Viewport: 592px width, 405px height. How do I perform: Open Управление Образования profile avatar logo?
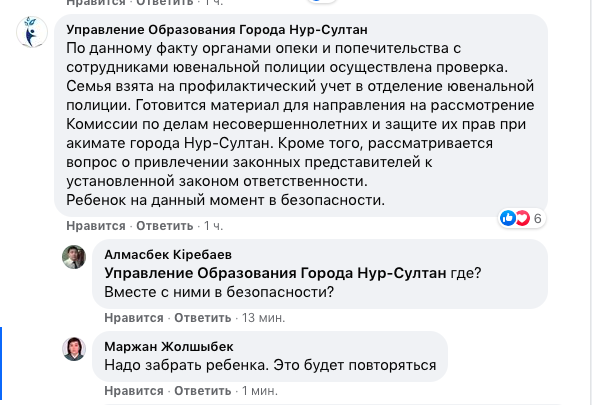click(32, 32)
